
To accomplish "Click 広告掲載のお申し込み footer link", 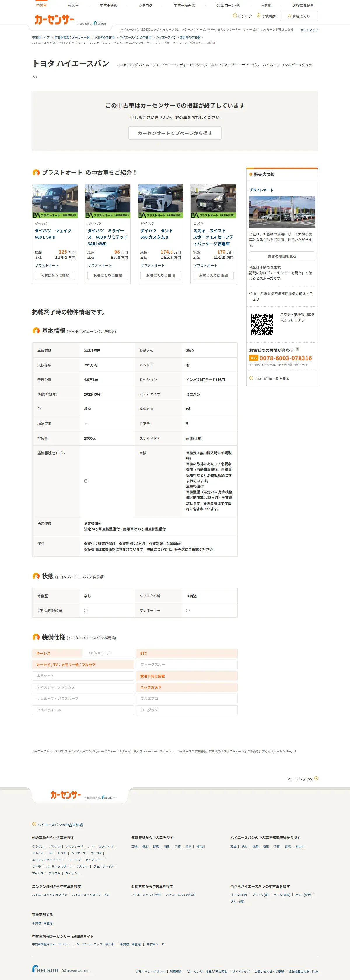I will (x=303, y=971).
